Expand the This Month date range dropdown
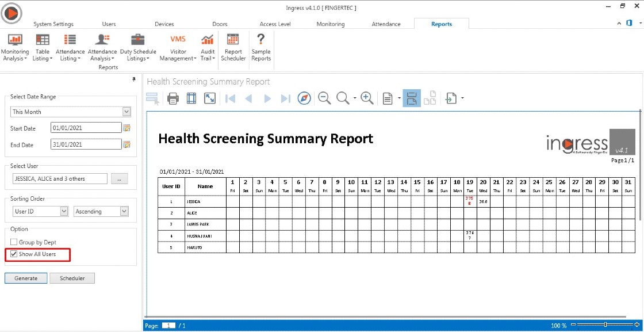The height and width of the screenshot is (332, 644). point(126,112)
